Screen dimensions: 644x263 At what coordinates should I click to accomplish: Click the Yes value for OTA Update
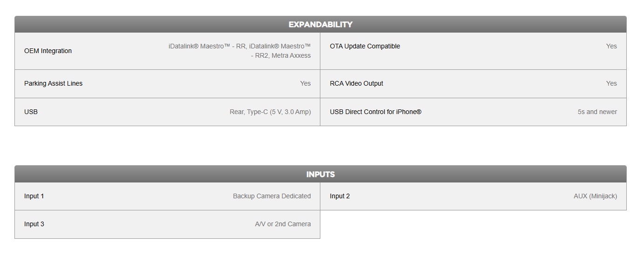(x=611, y=46)
